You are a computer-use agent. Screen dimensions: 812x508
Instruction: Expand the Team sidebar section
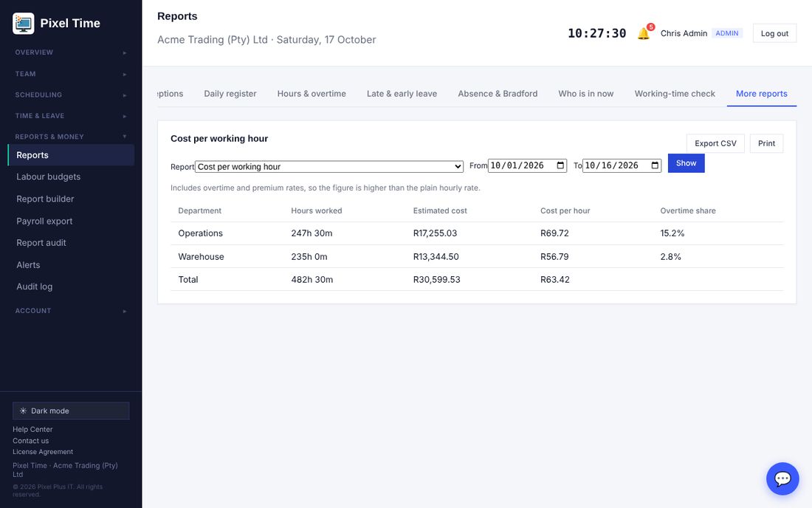[x=71, y=74]
